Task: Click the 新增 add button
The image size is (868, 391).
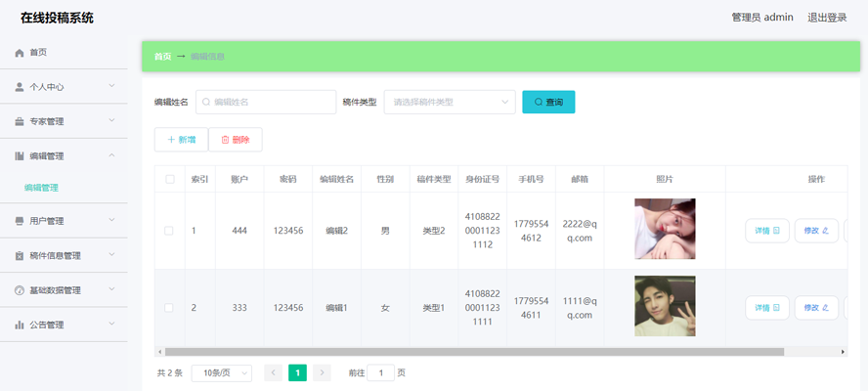Action: (181, 140)
